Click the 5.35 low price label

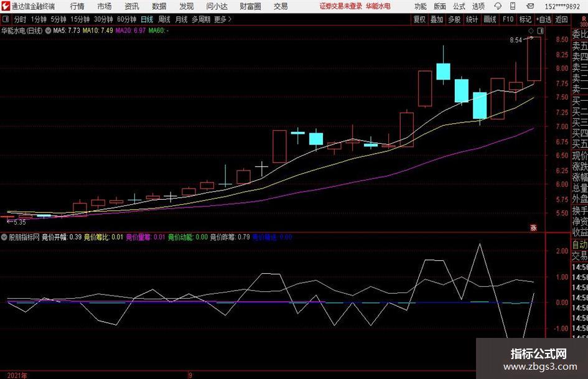click(x=19, y=223)
